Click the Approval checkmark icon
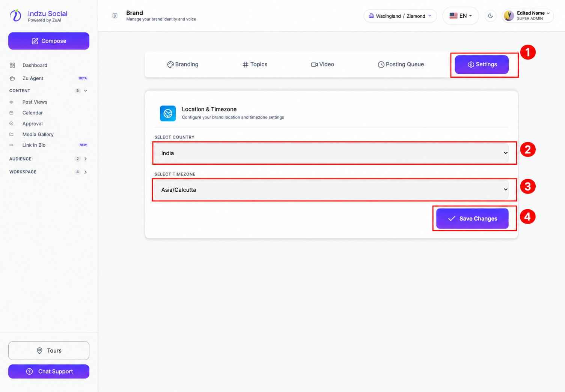565x392 pixels. (x=12, y=123)
